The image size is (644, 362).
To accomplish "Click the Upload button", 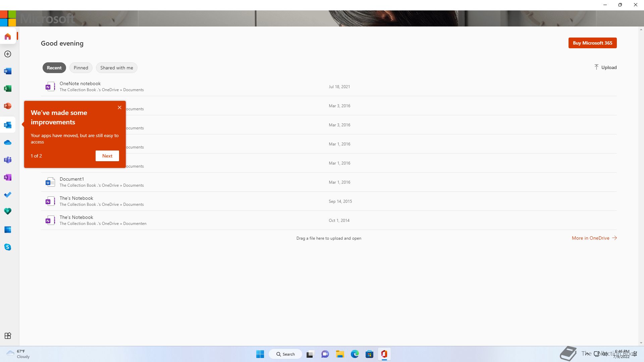I will (605, 67).
